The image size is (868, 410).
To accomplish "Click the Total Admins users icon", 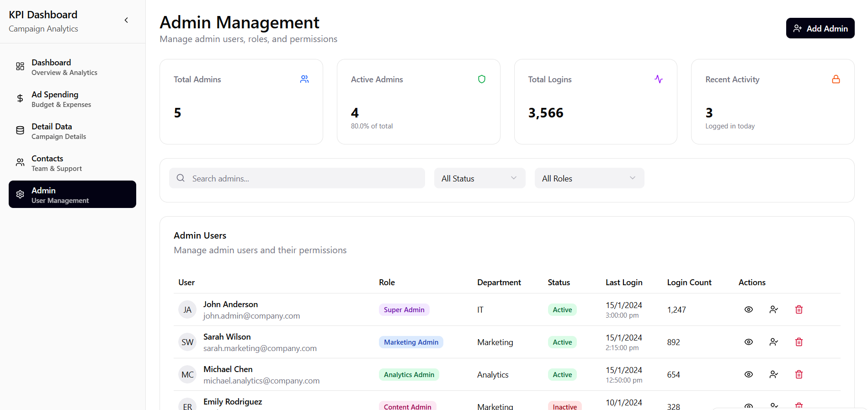I will 304,79.
